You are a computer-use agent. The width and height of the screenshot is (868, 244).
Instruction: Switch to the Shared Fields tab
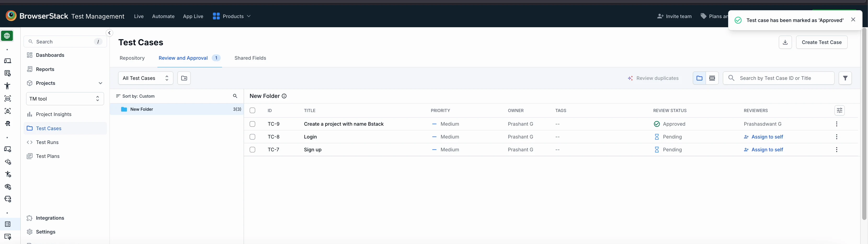(250, 58)
